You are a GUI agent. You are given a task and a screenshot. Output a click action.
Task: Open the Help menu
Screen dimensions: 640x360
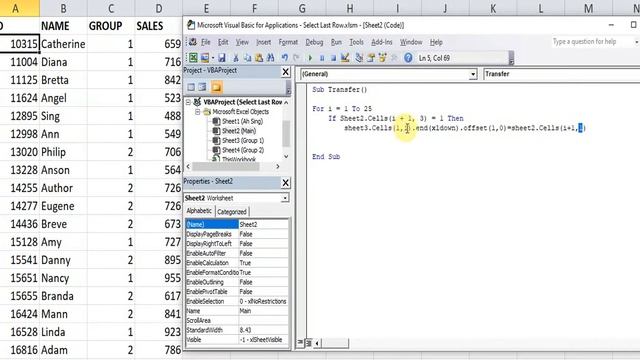pos(436,42)
